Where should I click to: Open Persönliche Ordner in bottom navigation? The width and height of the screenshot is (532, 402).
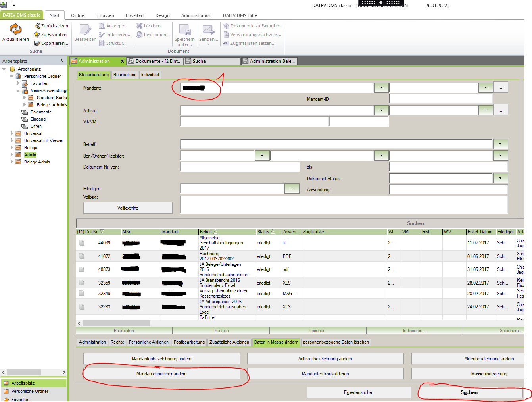(34, 391)
